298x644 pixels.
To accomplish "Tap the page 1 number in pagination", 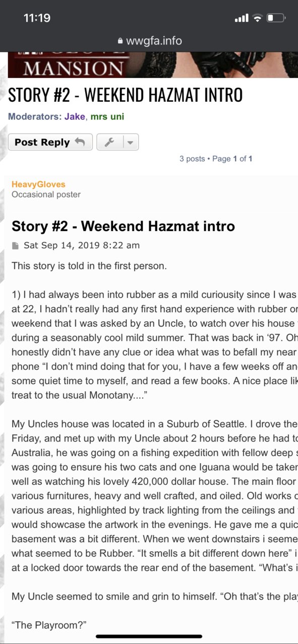I will [x=235, y=159].
